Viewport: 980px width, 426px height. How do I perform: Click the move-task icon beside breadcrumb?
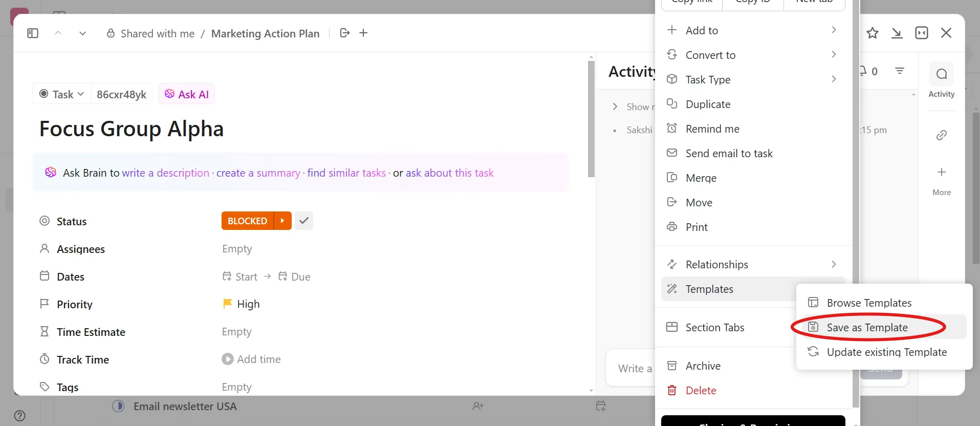345,33
